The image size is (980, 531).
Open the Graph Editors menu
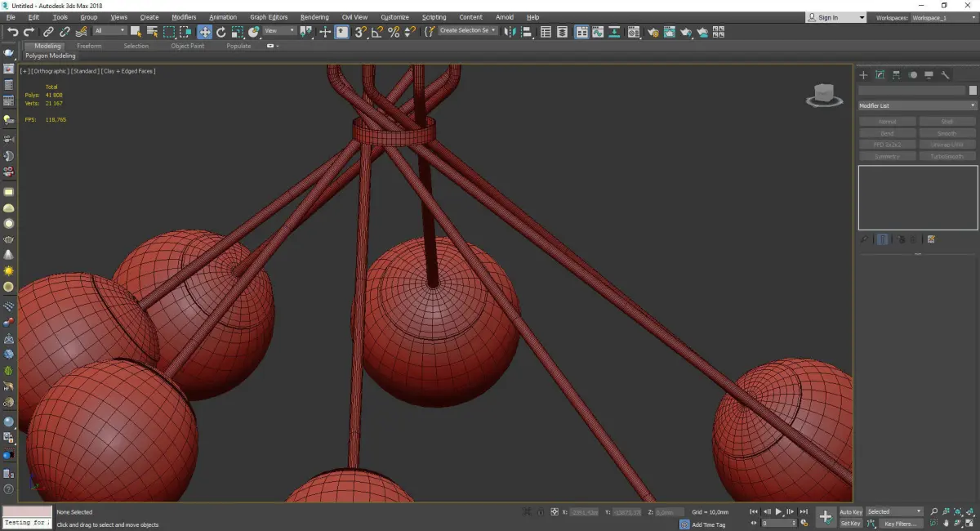(x=269, y=17)
